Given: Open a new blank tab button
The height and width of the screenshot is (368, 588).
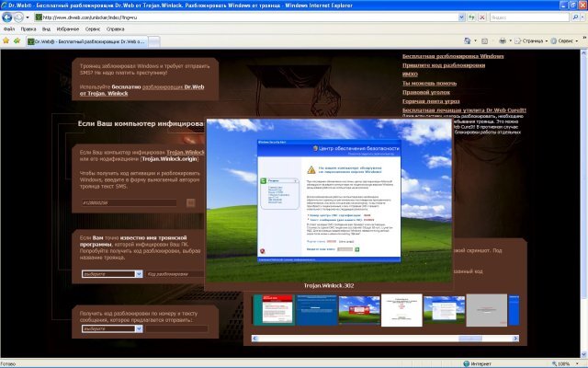Looking at the screenshot, I should coord(154,41).
